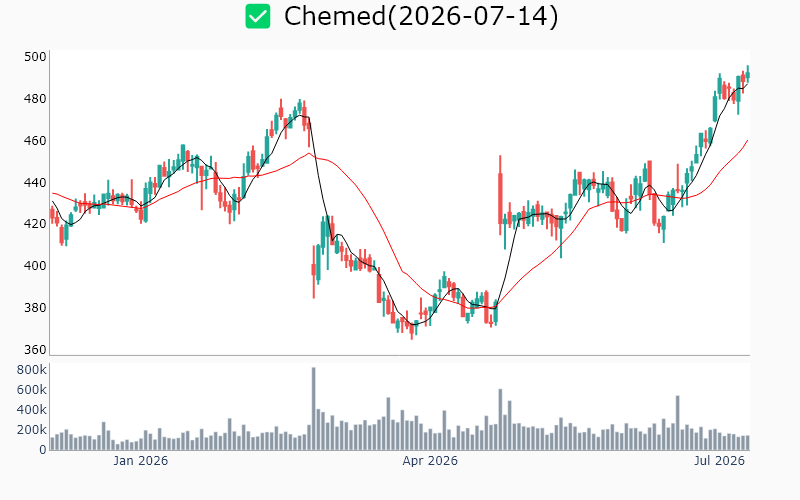Click the 480 price axis label

pos(35,98)
